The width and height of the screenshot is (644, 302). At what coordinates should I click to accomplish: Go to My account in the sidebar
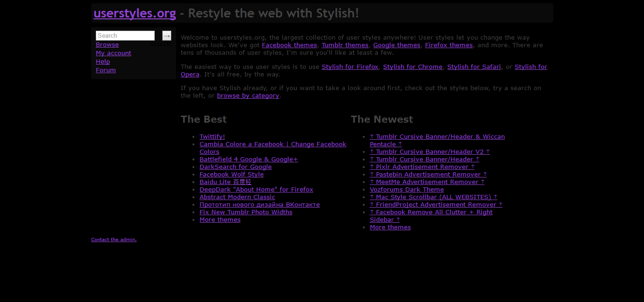click(113, 53)
